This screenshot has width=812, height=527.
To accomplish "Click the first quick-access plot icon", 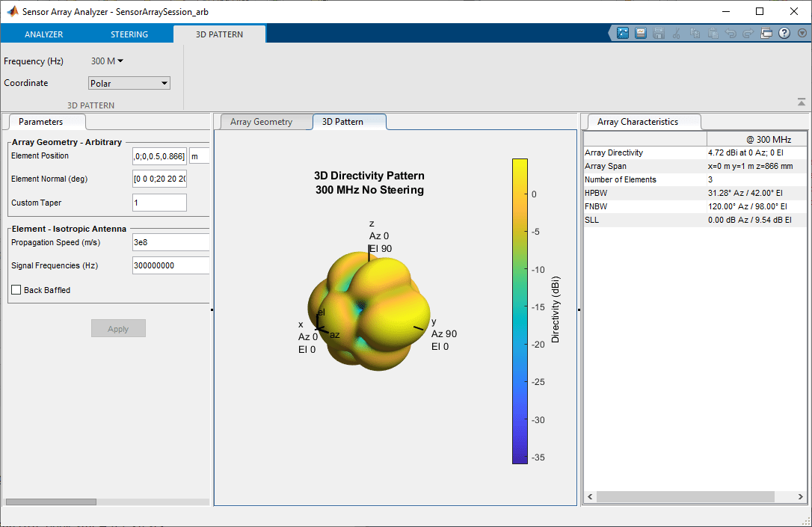I will click(623, 34).
